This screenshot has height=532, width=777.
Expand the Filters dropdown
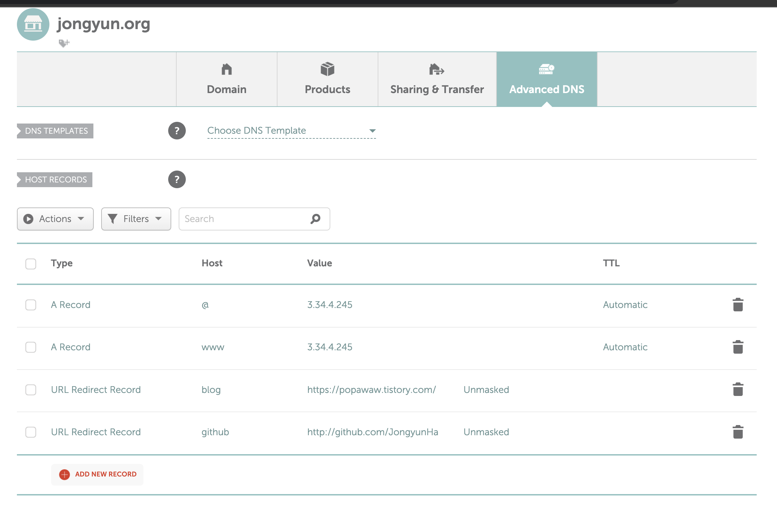136,219
